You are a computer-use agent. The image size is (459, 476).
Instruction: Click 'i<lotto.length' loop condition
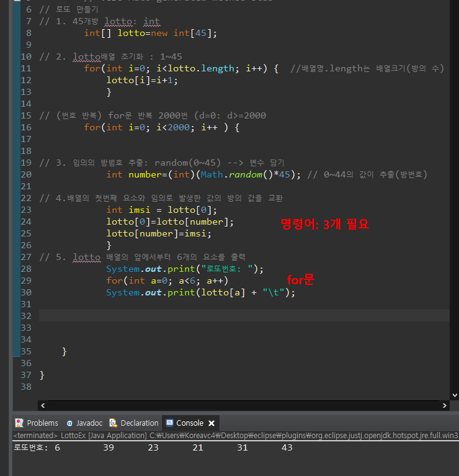pos(195,68)
